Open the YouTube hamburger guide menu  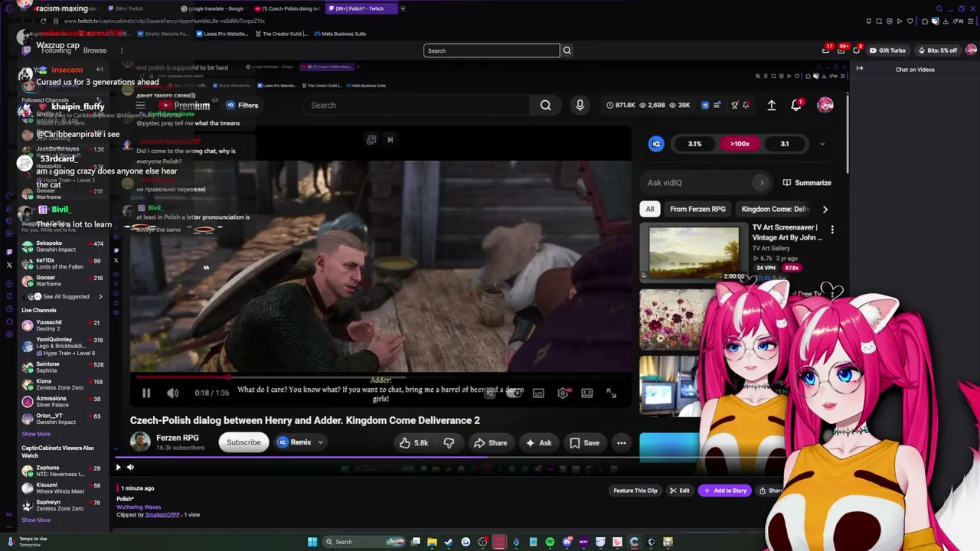140,106
